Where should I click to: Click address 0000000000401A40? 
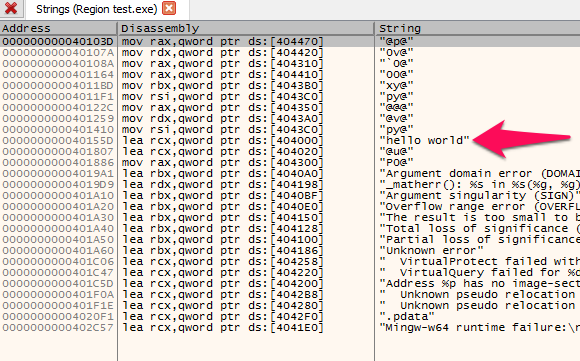click(58, 229)
